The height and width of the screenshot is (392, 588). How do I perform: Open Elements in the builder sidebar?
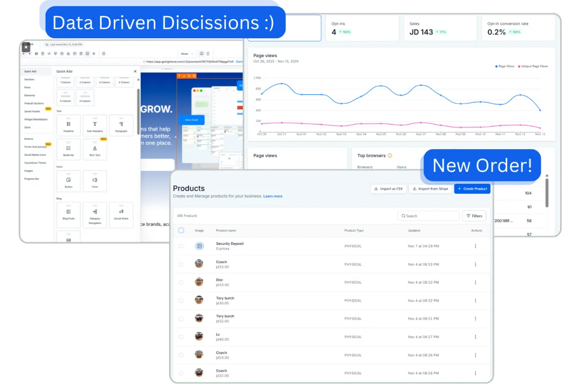tap(30, 95)
